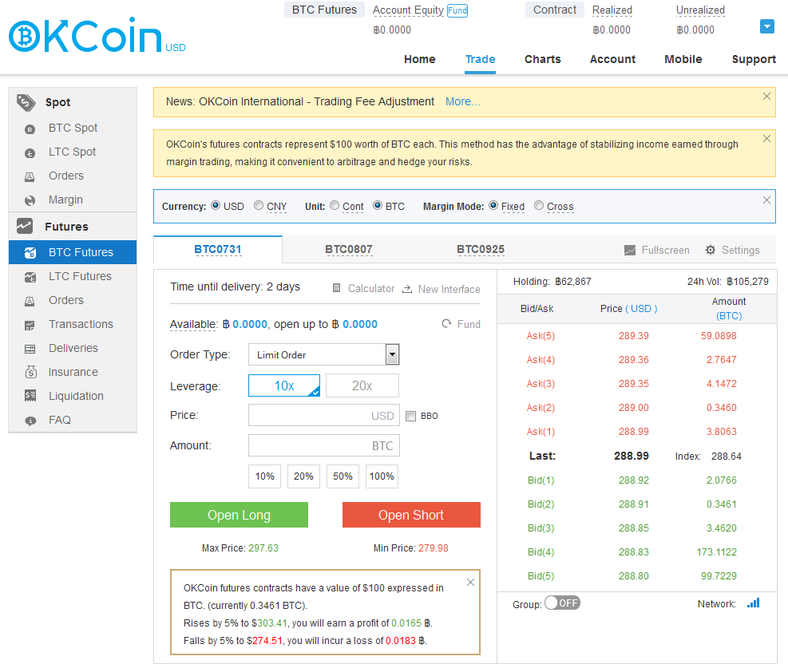
Task: Go to the Mobile menu item
Action: tap(683, 59)
